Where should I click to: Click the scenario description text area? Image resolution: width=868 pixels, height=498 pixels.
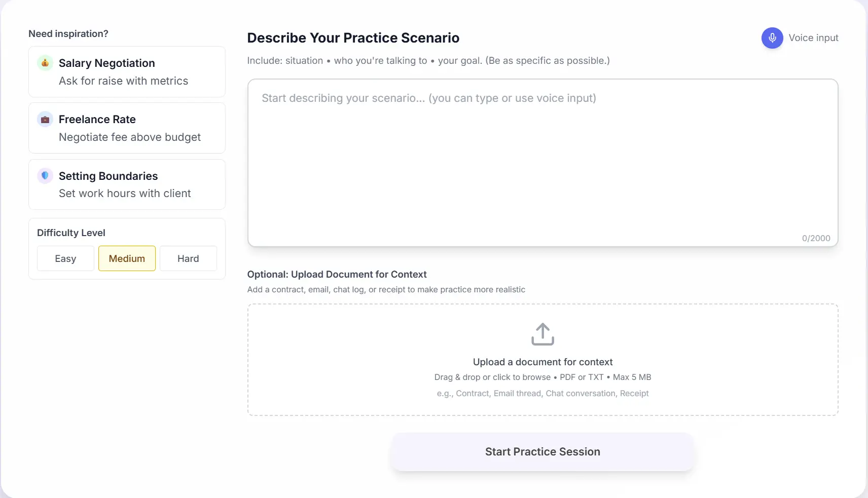pyautogui.click(x=542, y=162)
